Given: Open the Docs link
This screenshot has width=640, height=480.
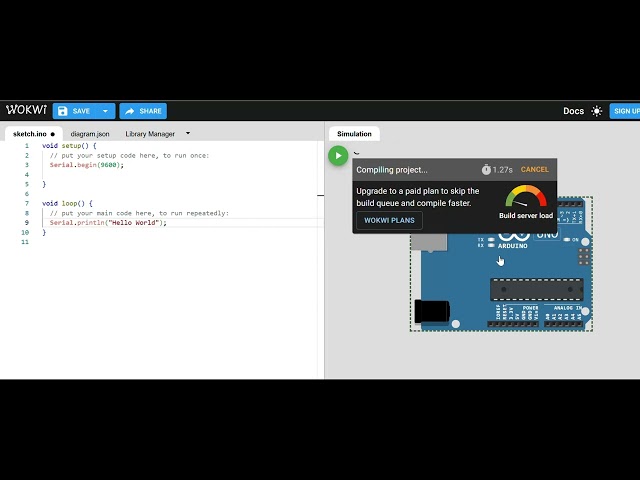Looking at the screenshot, I should click(573, 111).
